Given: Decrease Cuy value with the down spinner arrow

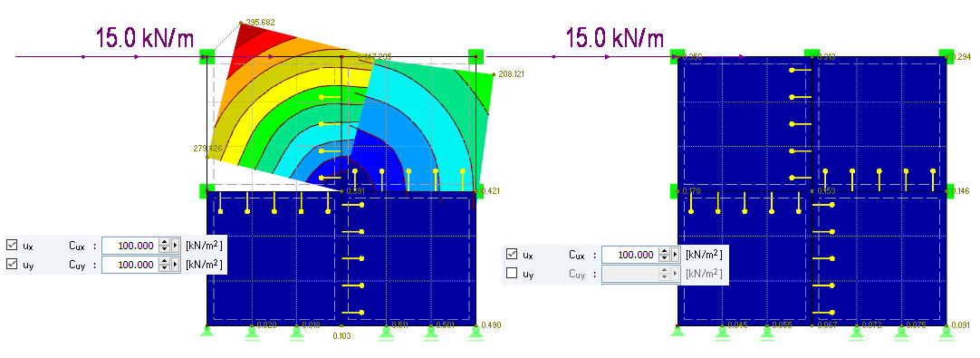Looking at the screenshot, I should [164, 268].
